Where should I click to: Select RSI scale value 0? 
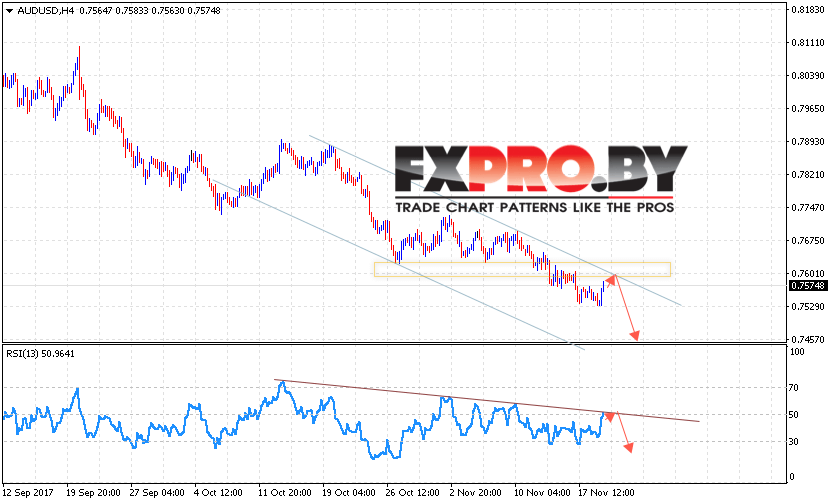791,476
